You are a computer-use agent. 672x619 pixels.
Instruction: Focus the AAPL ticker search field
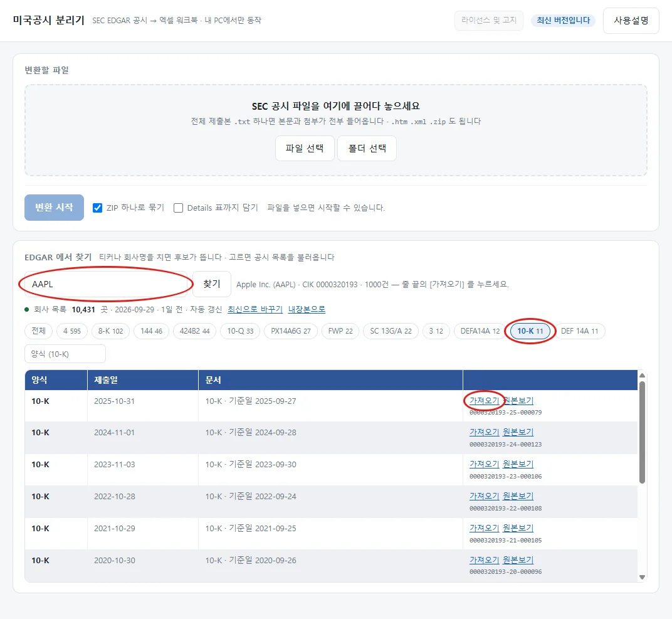[106, 284]
